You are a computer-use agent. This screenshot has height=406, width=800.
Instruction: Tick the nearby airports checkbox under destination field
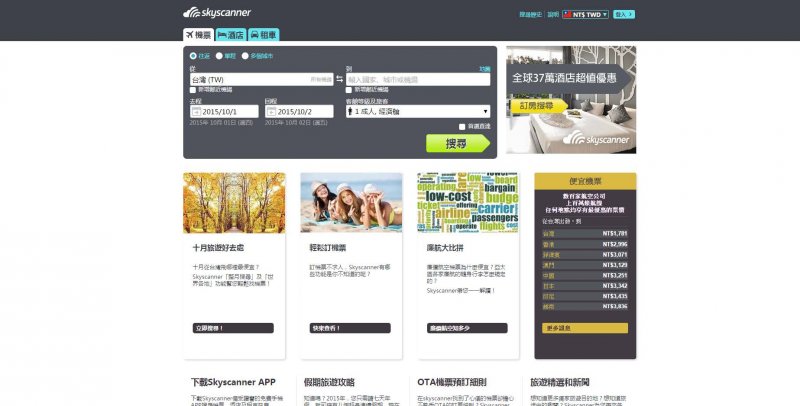click(349, 90)
